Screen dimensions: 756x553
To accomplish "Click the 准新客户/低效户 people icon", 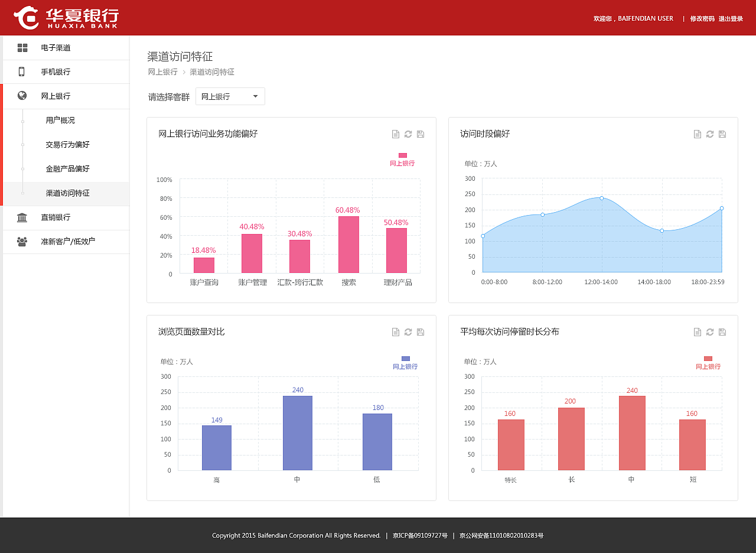I will click(x=22, y=241).
